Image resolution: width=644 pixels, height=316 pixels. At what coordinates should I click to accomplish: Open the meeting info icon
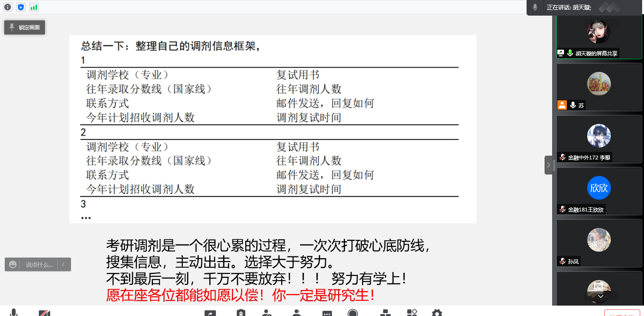tap(8, 7)
